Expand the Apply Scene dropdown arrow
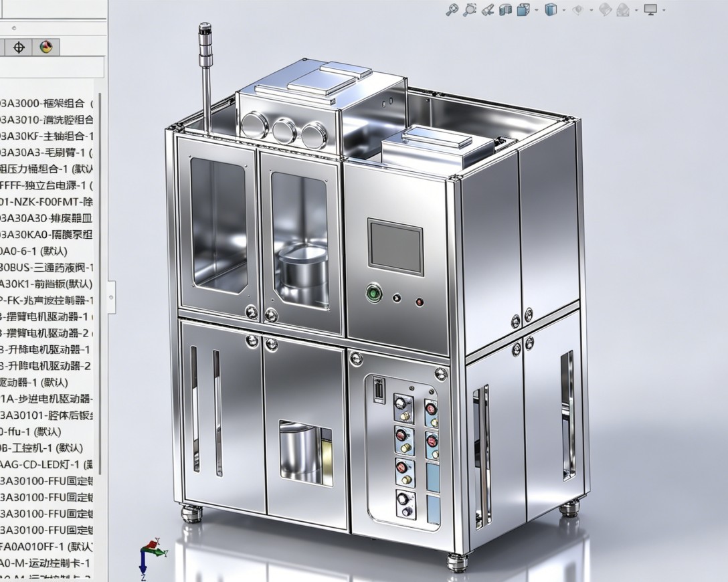Viewport: 728px width, 582px height. (636, 10)
